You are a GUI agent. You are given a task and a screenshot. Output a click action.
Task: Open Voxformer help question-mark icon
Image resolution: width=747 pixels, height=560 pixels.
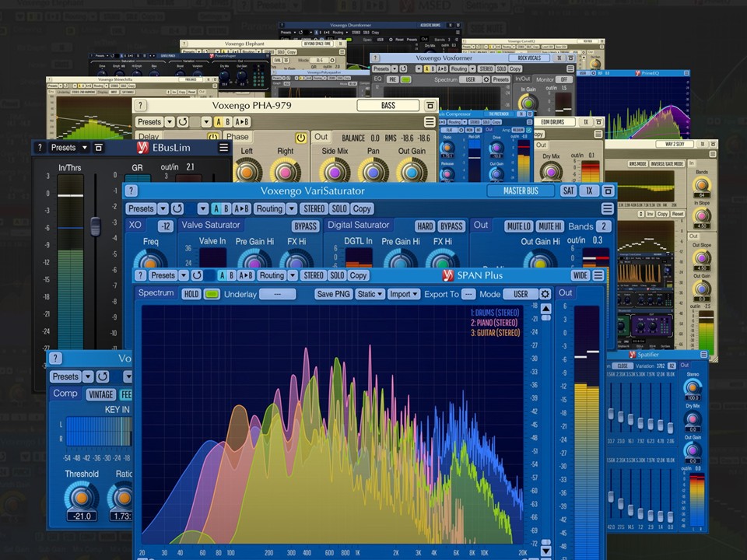tap(375, 58)
